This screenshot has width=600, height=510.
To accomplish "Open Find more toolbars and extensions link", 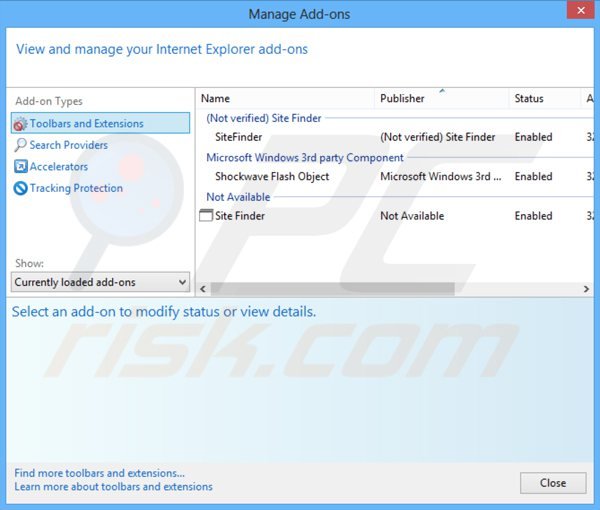I will (x=99, y=473).
